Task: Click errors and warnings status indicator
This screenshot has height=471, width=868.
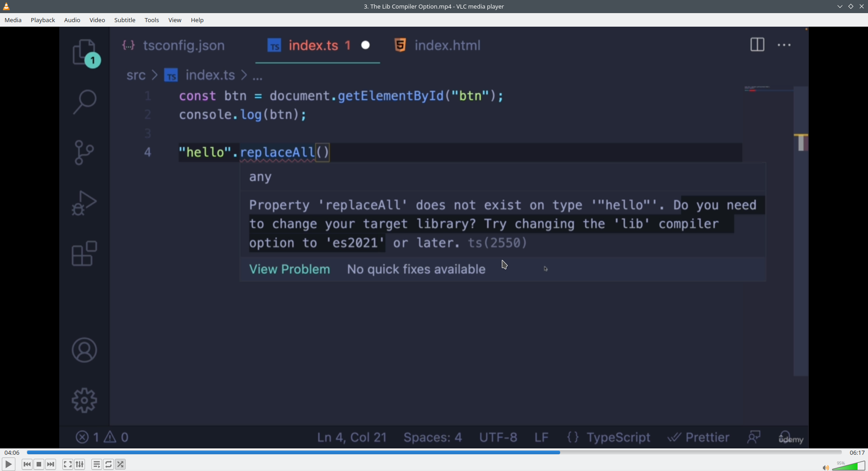Action: pos(102,437)
